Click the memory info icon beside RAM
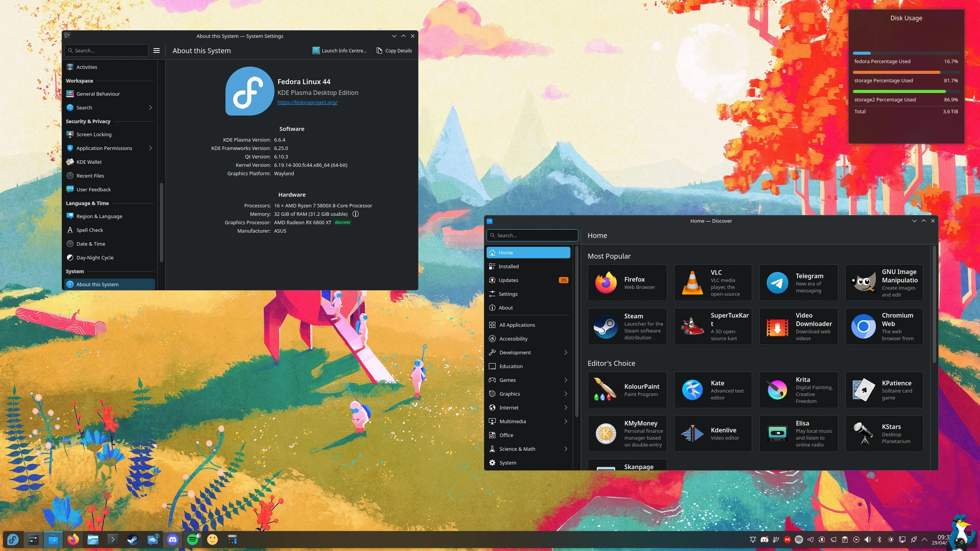Screen dimensions: 980x551 pyautogui.click(x=356, y=214)
